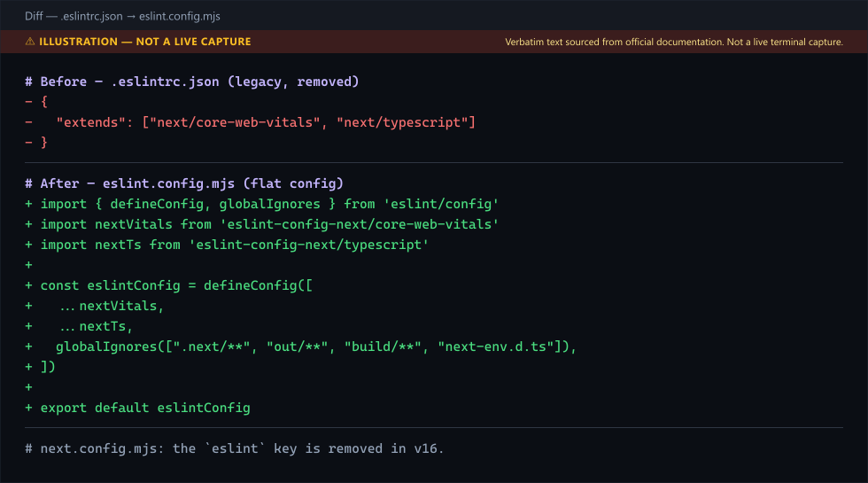This screenshot has width=868, height=483.
Task: Click the removed closing brace line
Action: click(x=36, y=143)
